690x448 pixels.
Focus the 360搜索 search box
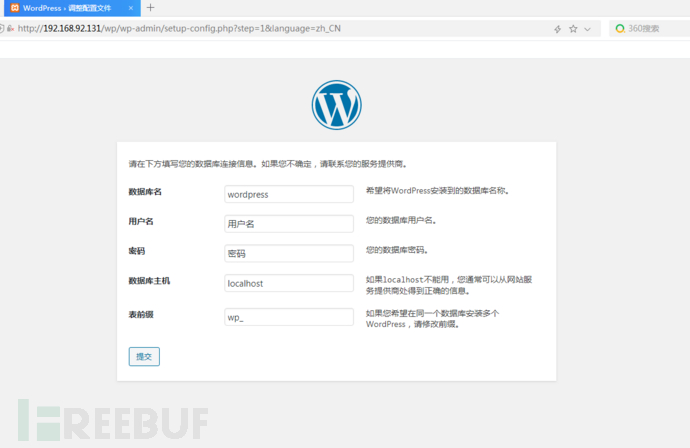(x=651, y=29)
